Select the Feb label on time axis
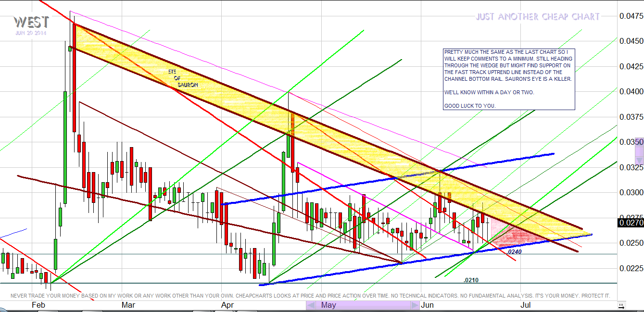The width and height of the screenshot is (644, 312). (38, 305)
